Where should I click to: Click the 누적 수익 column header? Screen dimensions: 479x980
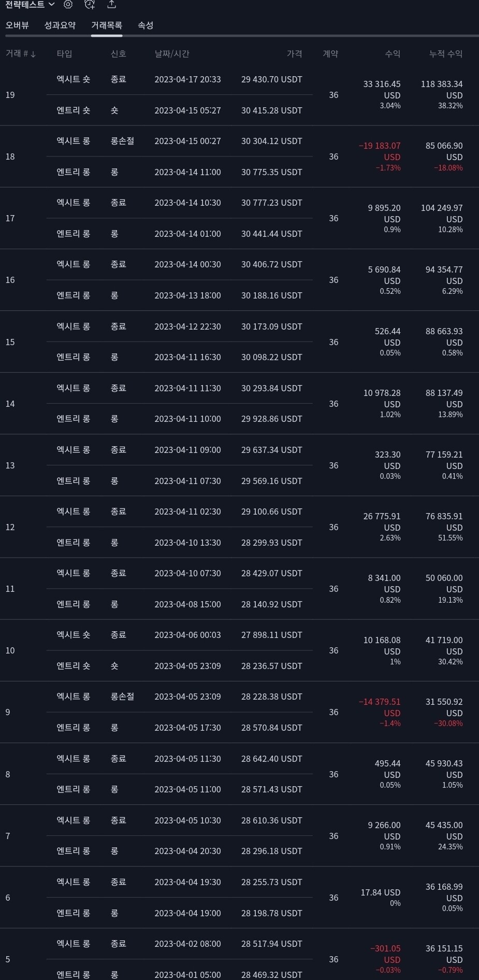click(x=445, y=54)
